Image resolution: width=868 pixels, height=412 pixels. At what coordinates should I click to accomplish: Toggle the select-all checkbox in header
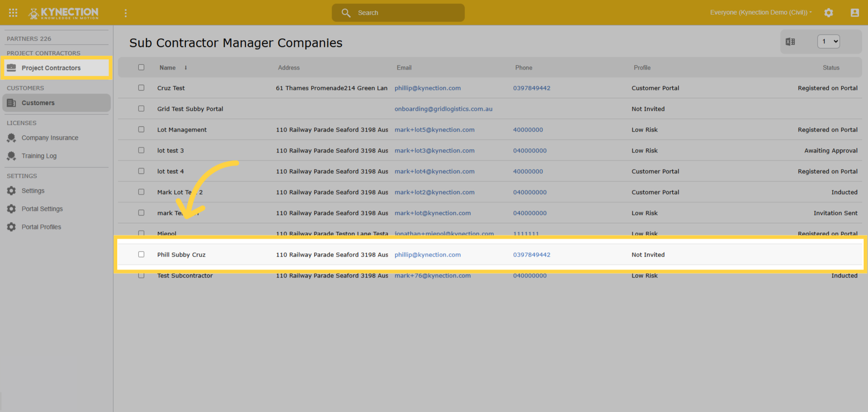pyautogui.click(x=141, y=67)
